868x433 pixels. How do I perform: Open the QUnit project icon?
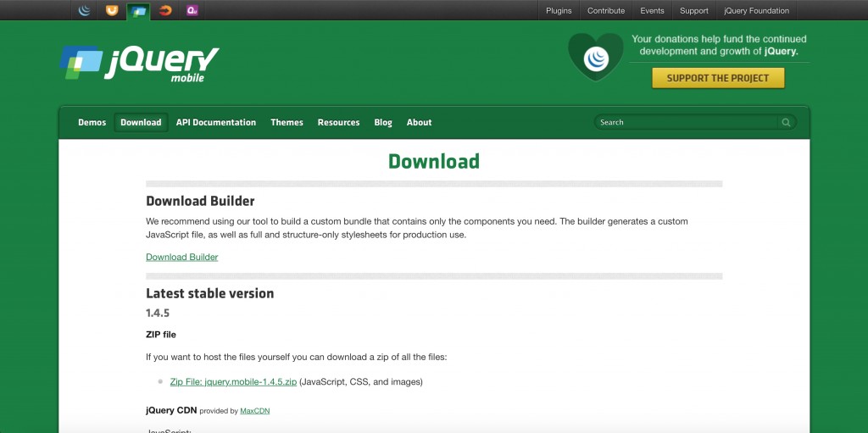coord(192,10)
